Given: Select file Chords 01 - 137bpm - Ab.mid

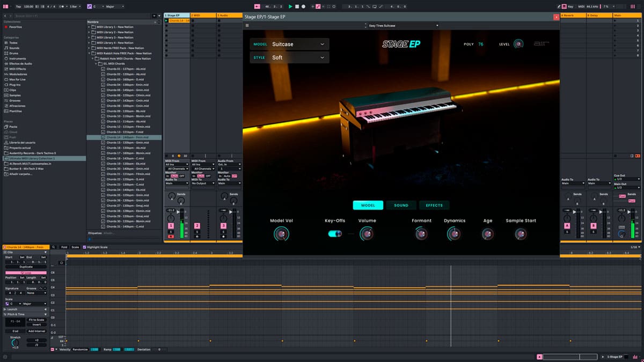Looking at the screenshot, I should 126,69.
